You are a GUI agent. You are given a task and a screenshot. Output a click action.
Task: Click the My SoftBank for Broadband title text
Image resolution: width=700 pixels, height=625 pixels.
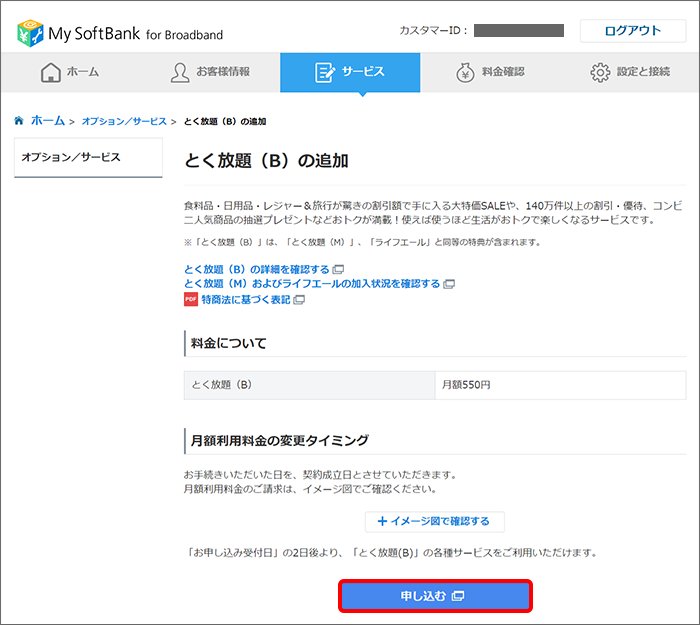point(136,34)
